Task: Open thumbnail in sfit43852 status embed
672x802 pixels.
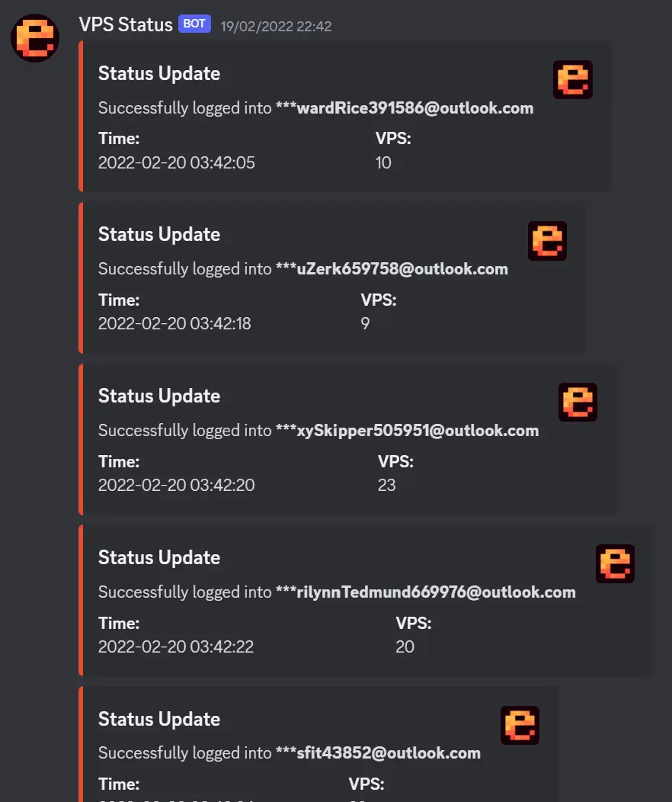Action: tap(520, 725)
